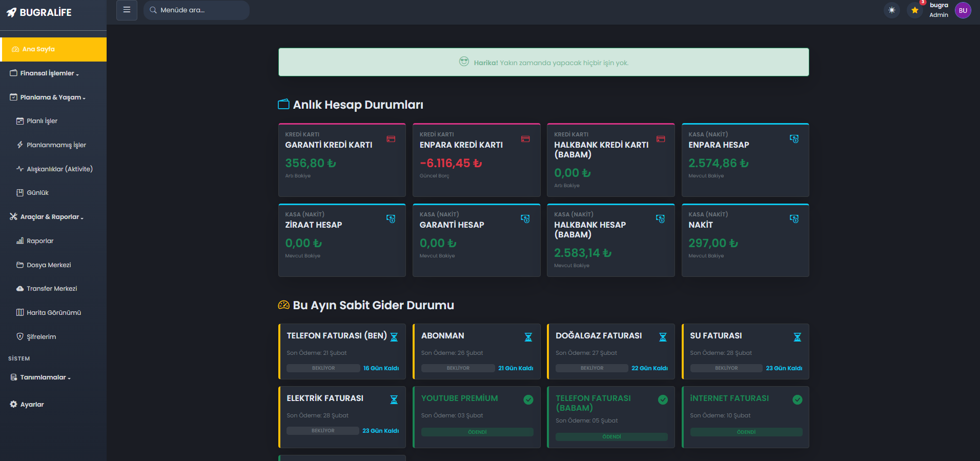
Task: Click the BU user avatar
Action: (963, 10)
